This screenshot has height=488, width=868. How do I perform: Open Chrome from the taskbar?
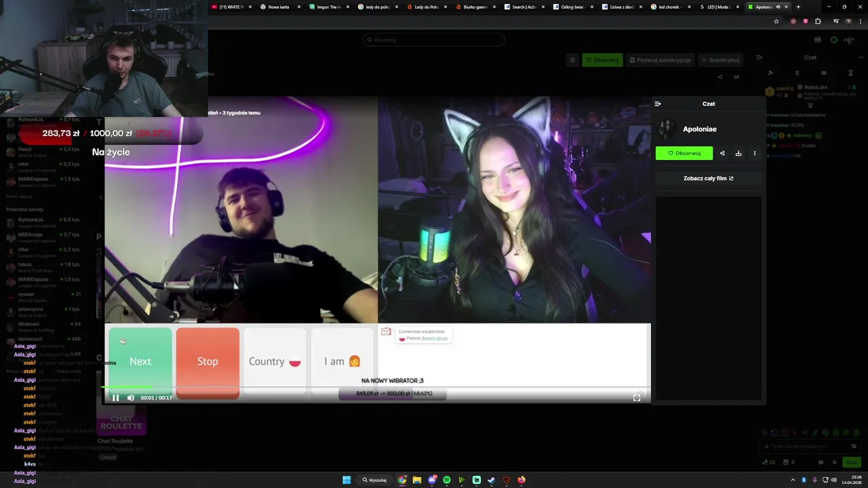click(402, 480)
